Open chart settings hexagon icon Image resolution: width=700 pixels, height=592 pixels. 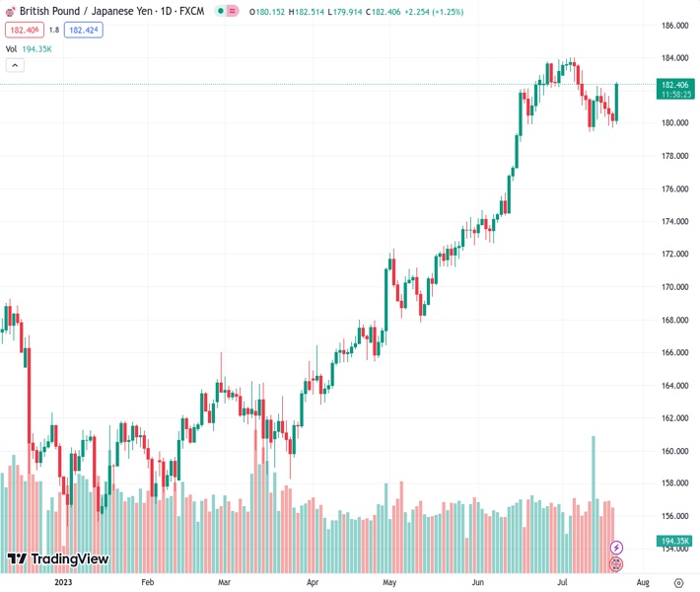click(678, 582)
